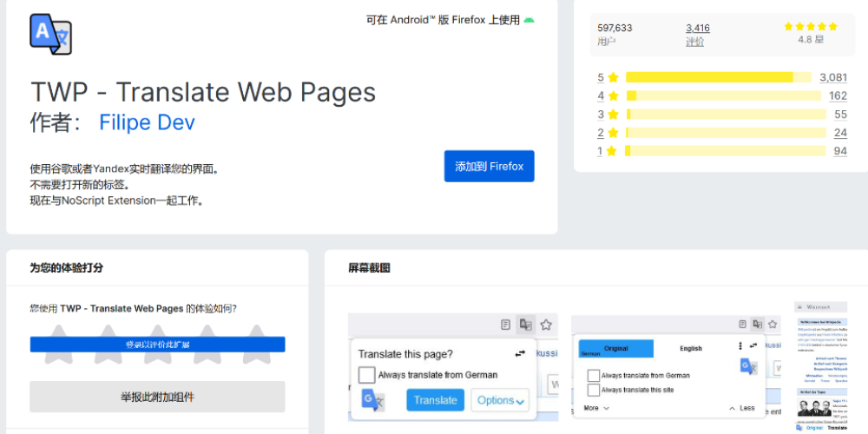Click the green Android icon

529,21
